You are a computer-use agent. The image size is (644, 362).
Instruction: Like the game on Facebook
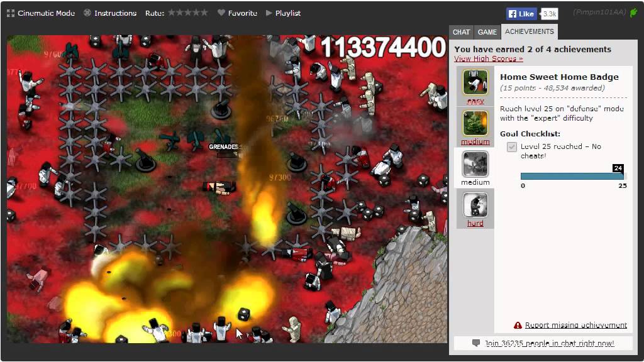[x=521, y=14]
